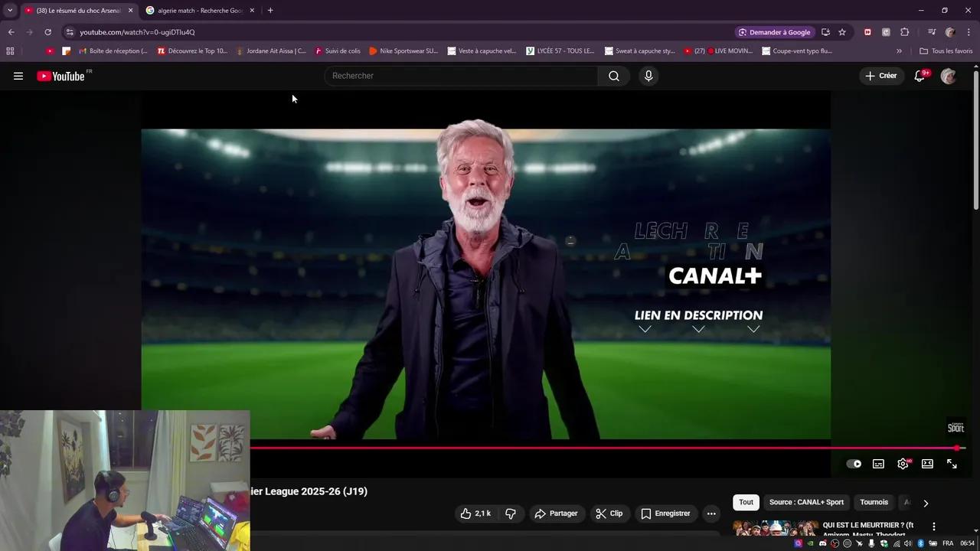Open the YouTube hamburger guide menu
Screen dimensions: 980x551
point(18,76)
